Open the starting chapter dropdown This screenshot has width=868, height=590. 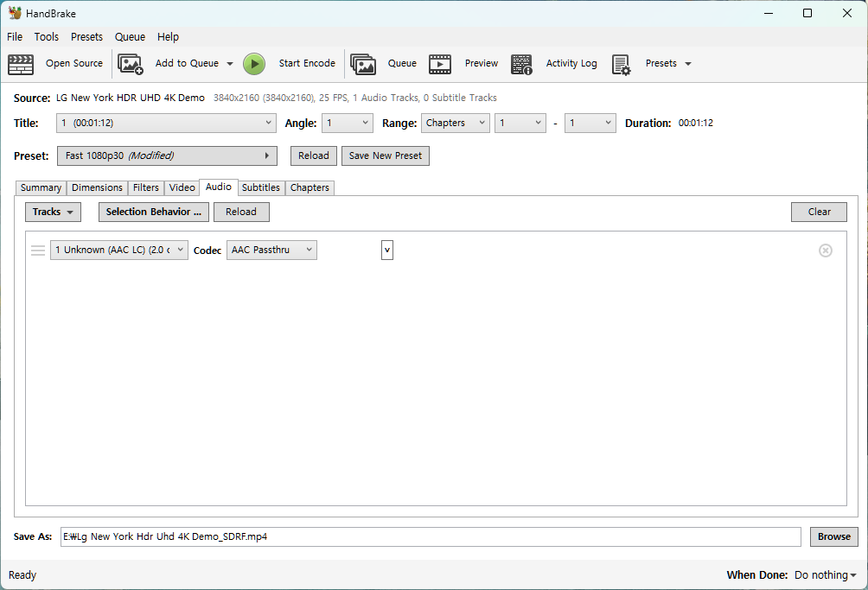point(520,123)
